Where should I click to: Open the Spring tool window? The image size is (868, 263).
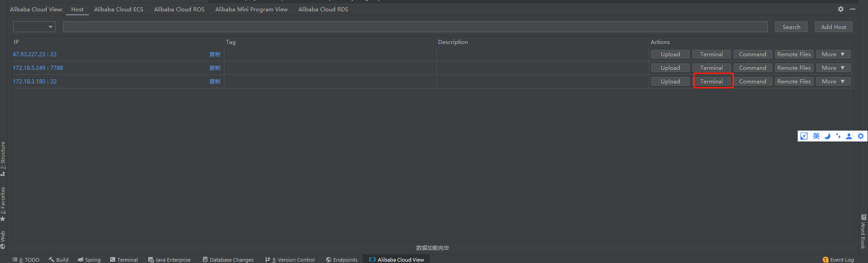[89, 260]
